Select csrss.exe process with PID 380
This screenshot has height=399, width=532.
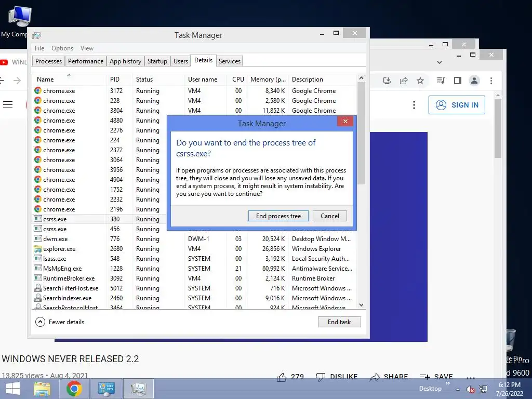(x=100, y=219)
